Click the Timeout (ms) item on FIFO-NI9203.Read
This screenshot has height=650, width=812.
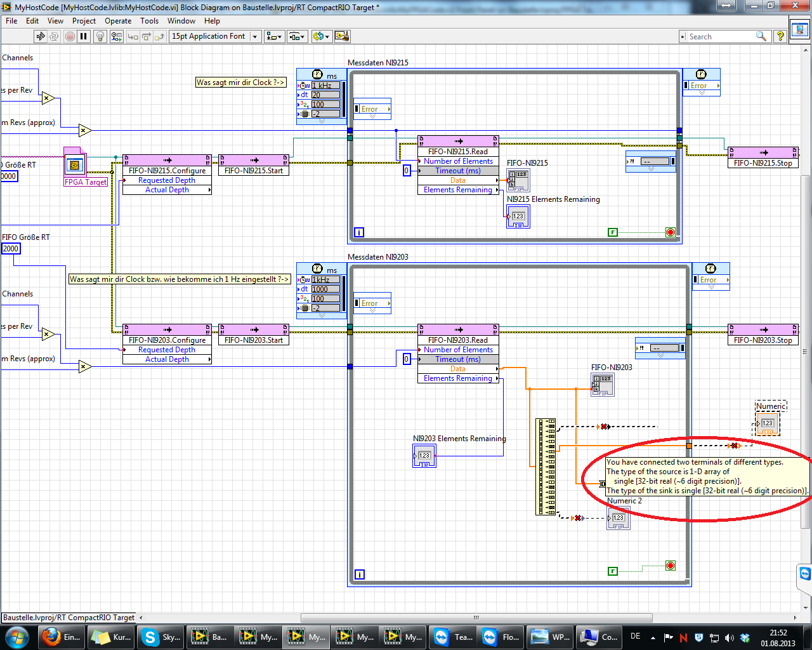(x=458, y=359)
